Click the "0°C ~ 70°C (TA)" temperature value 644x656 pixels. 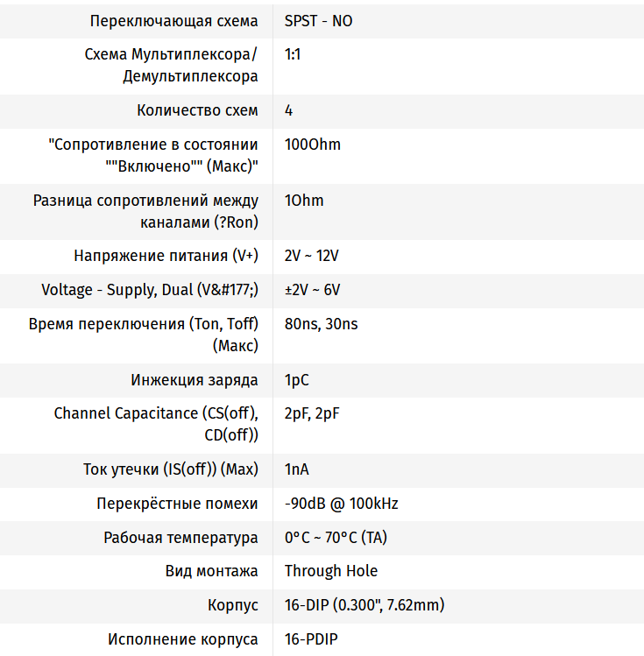coord(336,538)
